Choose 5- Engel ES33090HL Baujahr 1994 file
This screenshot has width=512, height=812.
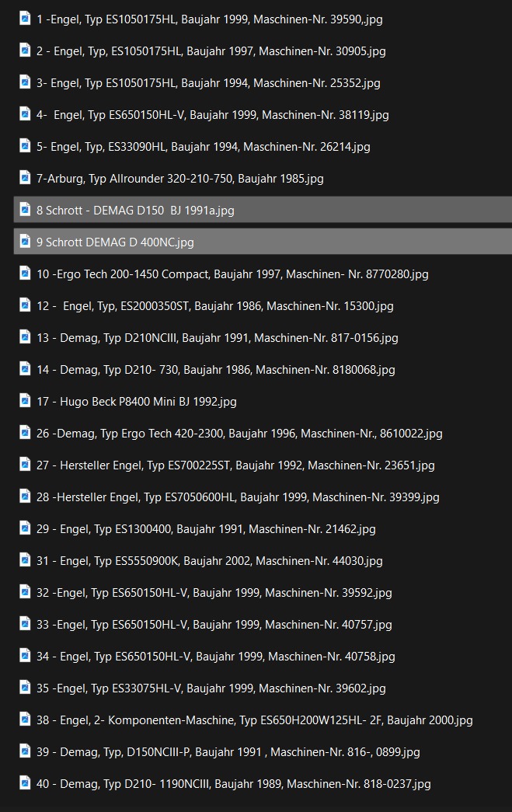coord(203,147)
